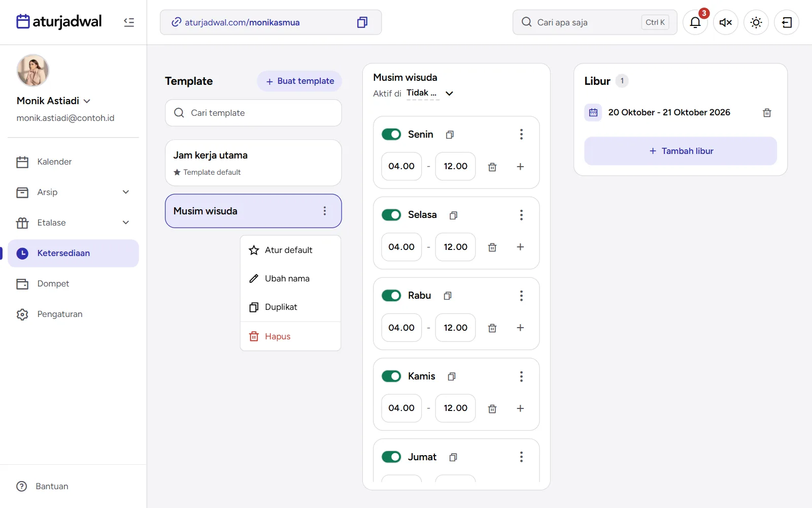This screenshot has height=508, width=812.
Task: Open the Aktif di dropdown
Action: [429, 93]
